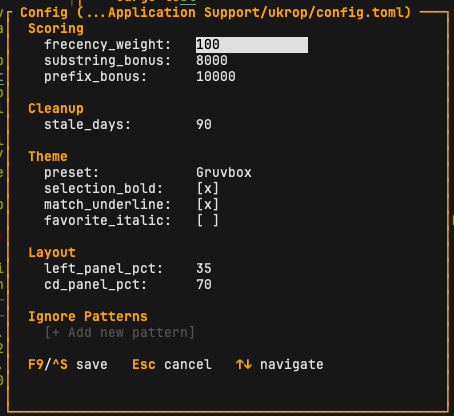454x416 pixels.
Task: Enable the favorite_italic checkbox
Action: click(x=208, y=221)
